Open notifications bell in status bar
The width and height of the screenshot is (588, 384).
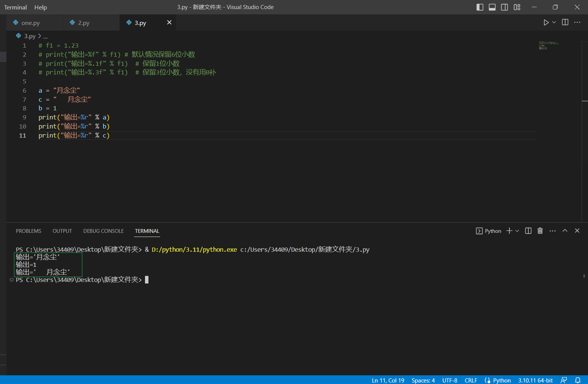[x=577, y=380]
